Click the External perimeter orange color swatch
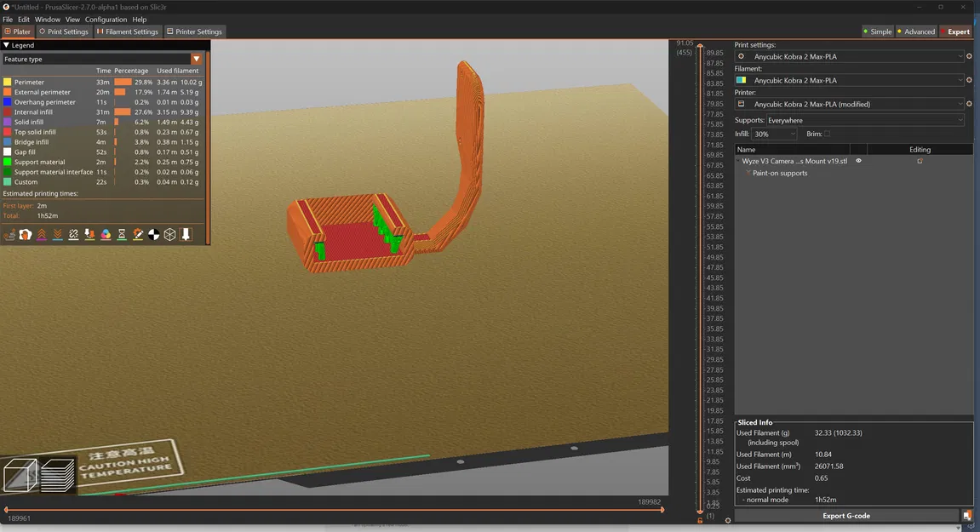 (8, 92)
